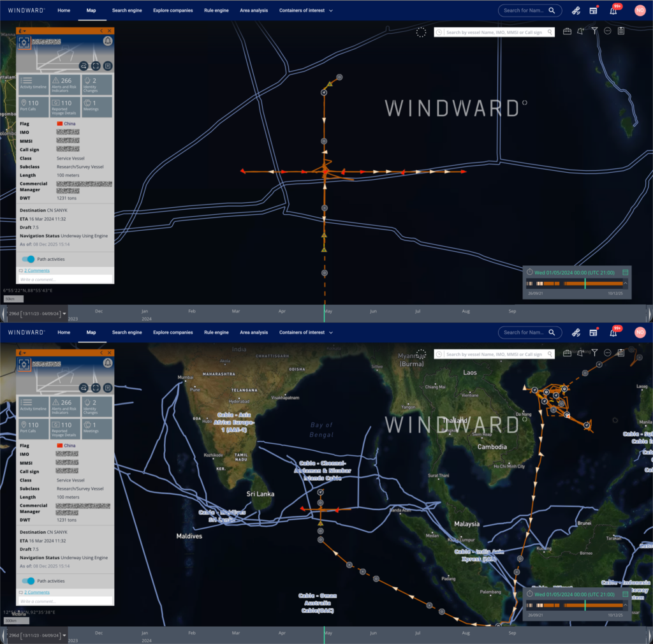Viewport: 653px width, 644px height.
Task: Open Reported Voyage Details tile in bottom panel
Action: tap(64, 428)
